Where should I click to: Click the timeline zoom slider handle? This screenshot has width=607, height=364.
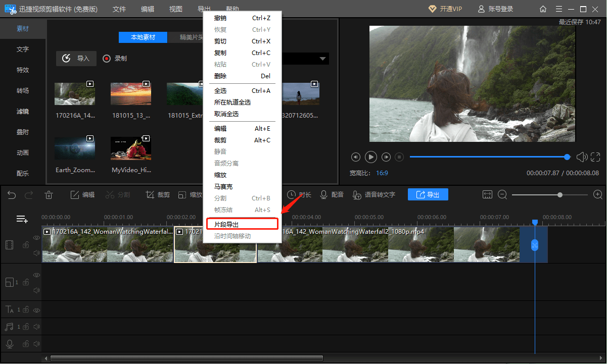pyautogui.click(x=560, y=195)
